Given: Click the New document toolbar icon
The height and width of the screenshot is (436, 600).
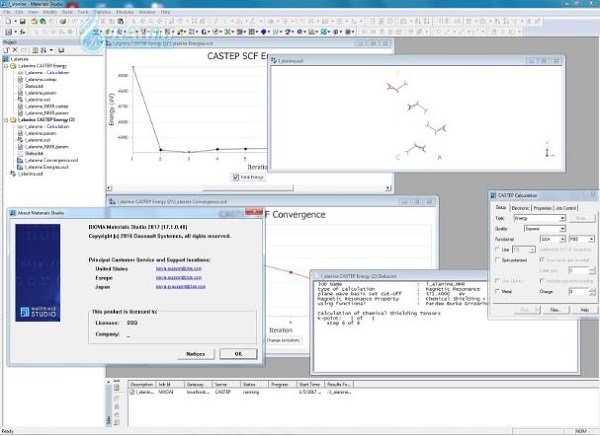Looking at the screenshot, I should coord(8,21).
